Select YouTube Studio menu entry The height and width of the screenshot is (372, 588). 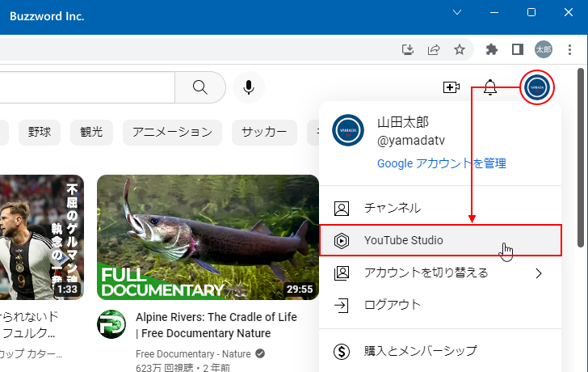[x=440, y=241]
